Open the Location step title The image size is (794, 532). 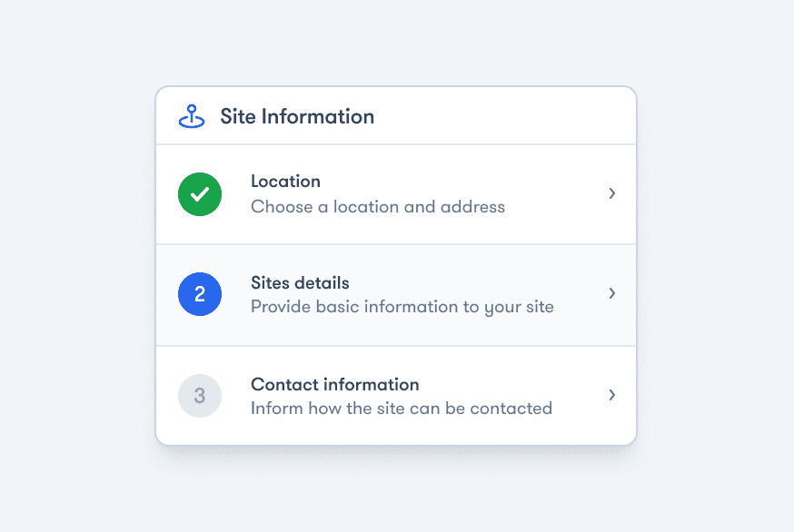[x=285, y=182]
